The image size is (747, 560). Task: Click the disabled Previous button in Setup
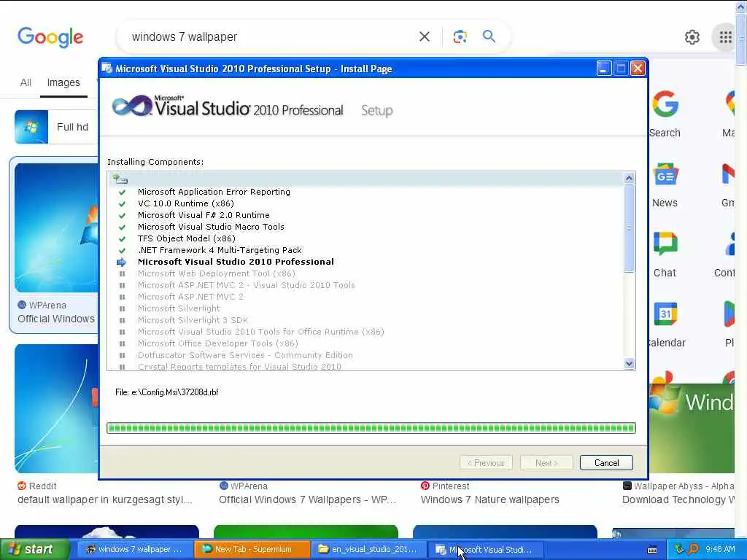pos(486,462)
